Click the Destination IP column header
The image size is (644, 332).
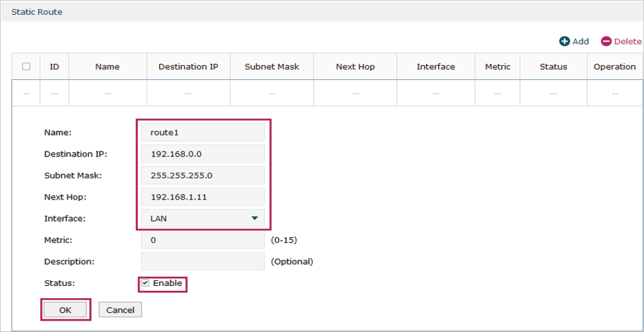coord(188,67)
